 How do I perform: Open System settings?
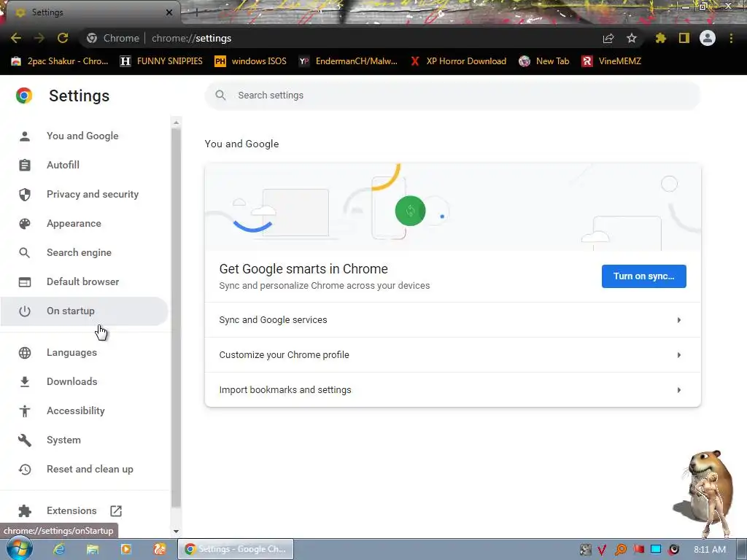[84, 440]
